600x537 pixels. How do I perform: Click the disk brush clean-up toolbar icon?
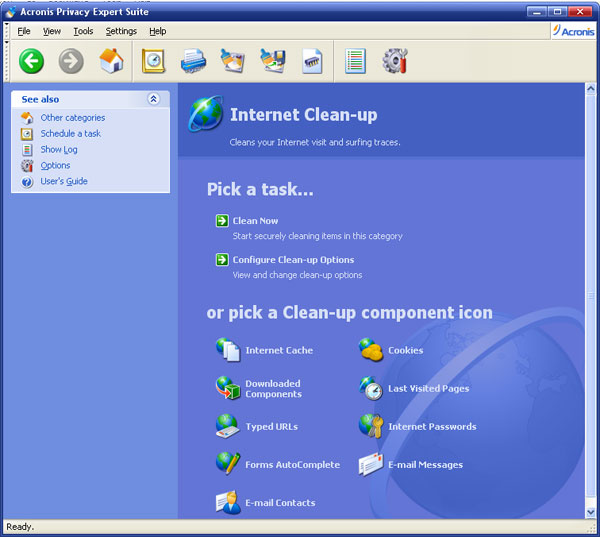point(233,61)
